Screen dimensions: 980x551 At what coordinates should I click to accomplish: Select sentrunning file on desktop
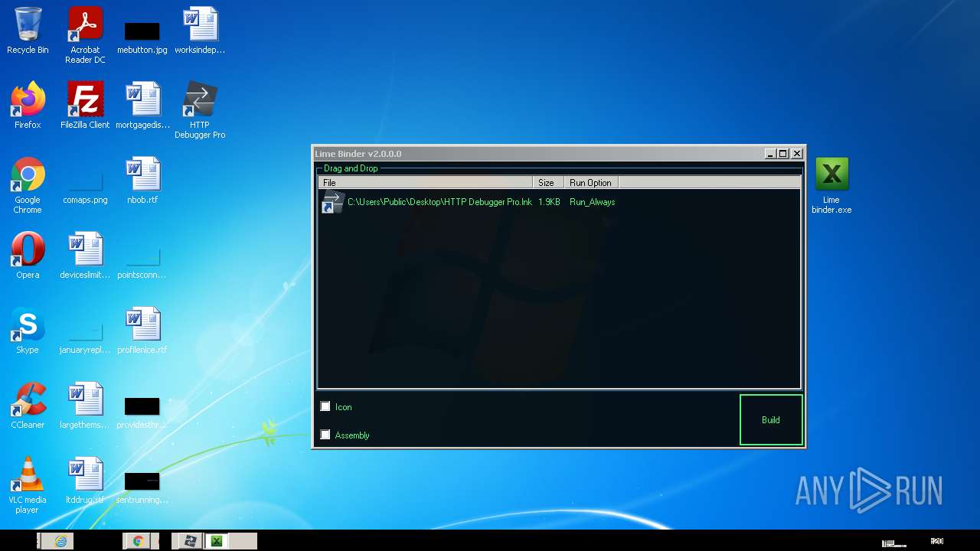coord(142,488)
